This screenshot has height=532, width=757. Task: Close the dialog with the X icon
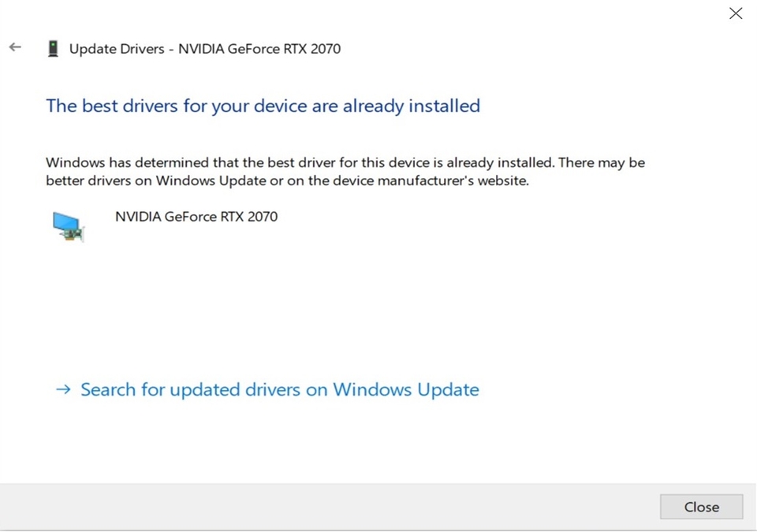coord(736,13)
